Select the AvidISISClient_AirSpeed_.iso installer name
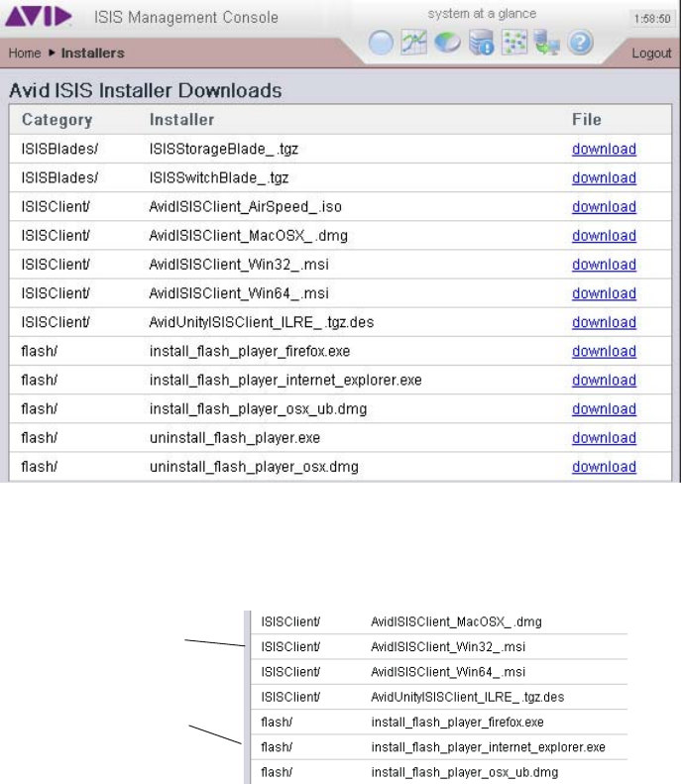 pyautogui.click(x=245, y=207)
